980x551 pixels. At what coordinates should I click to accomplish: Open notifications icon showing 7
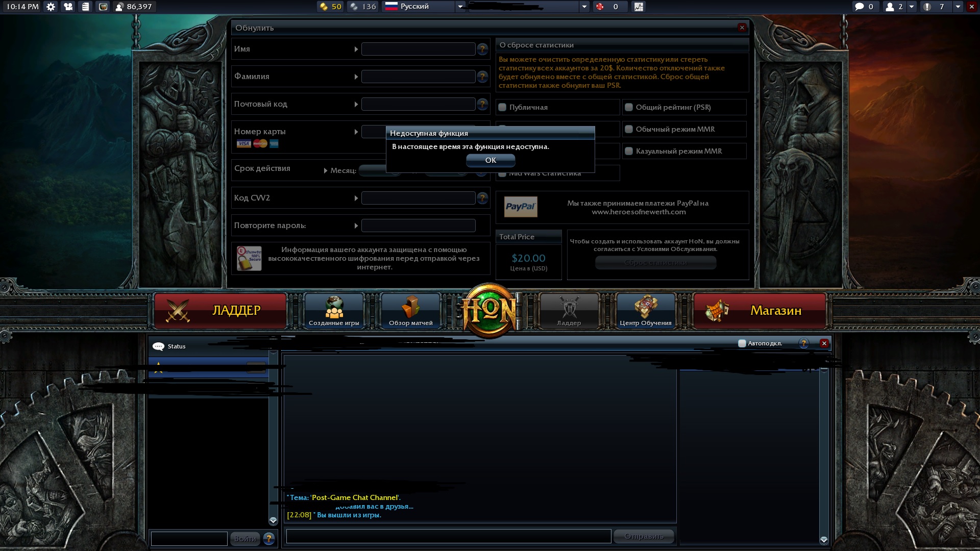tap(934, 7)
